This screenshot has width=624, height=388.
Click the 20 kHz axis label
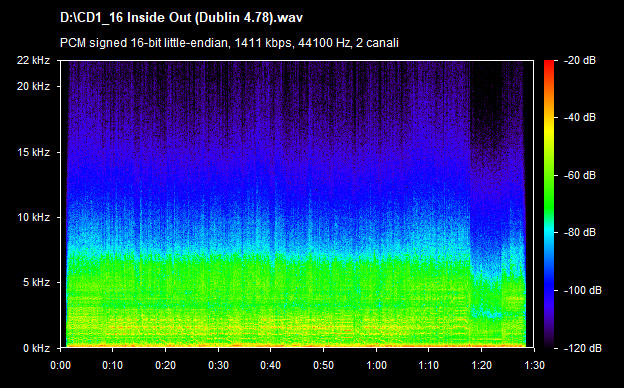tap(33, 86)
